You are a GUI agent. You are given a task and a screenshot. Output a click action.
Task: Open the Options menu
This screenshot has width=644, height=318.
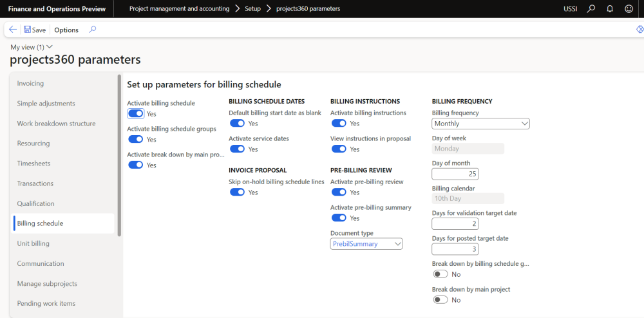coord(66,30)
